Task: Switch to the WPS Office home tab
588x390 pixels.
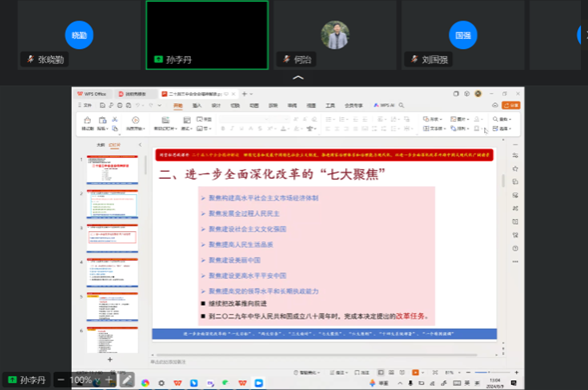Action: coord(92,94)
